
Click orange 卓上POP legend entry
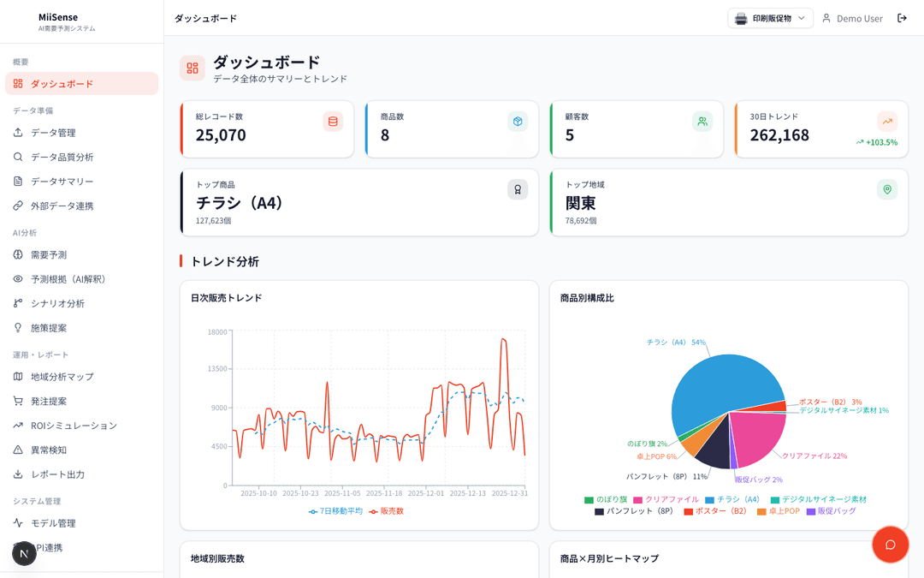(779, 511)
